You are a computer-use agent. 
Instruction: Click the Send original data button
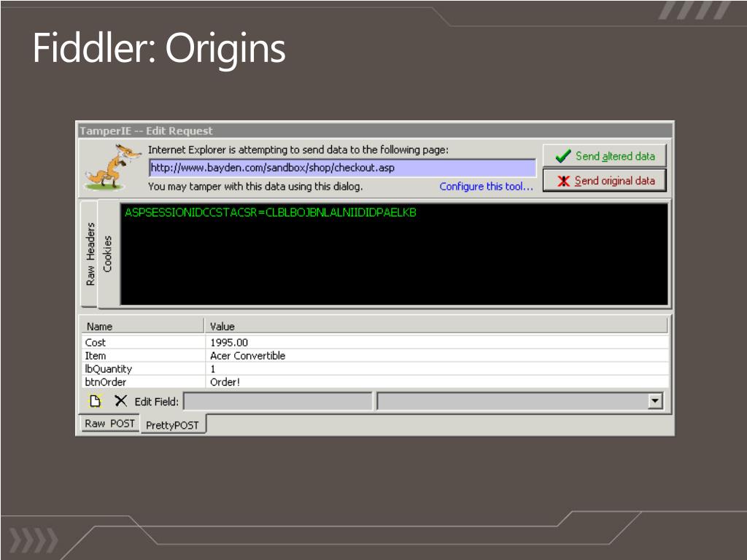tap(605, 181)
